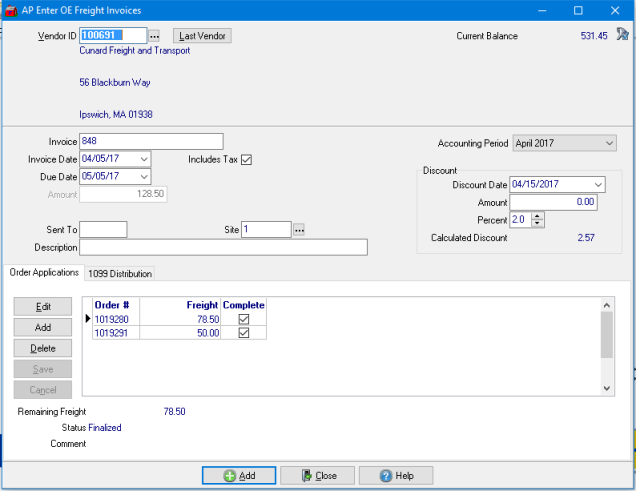Uncheck Complete for order 1019291
636x491 pixels.
(x=244, y=333)
